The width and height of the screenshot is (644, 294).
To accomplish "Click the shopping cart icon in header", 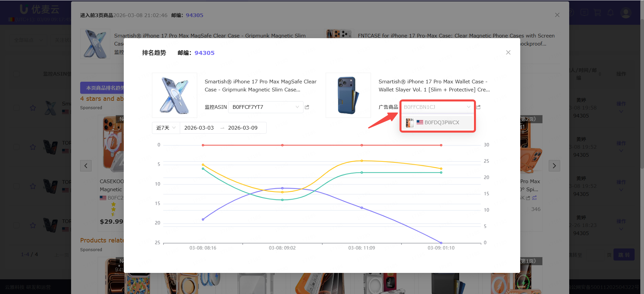I will [x=597, y=13].
